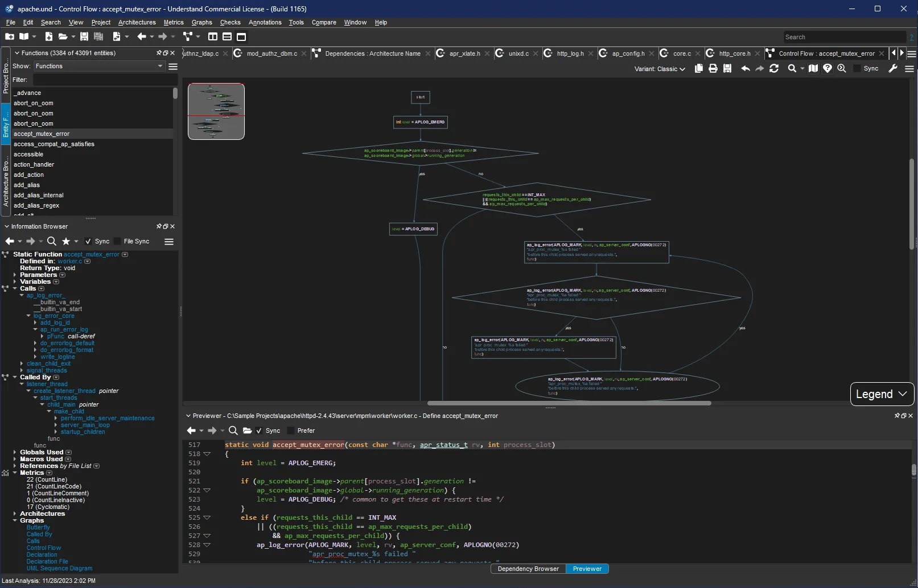
Task: Switch to Dependencies : Architecture Name tab
Action: tap(373, 53)
